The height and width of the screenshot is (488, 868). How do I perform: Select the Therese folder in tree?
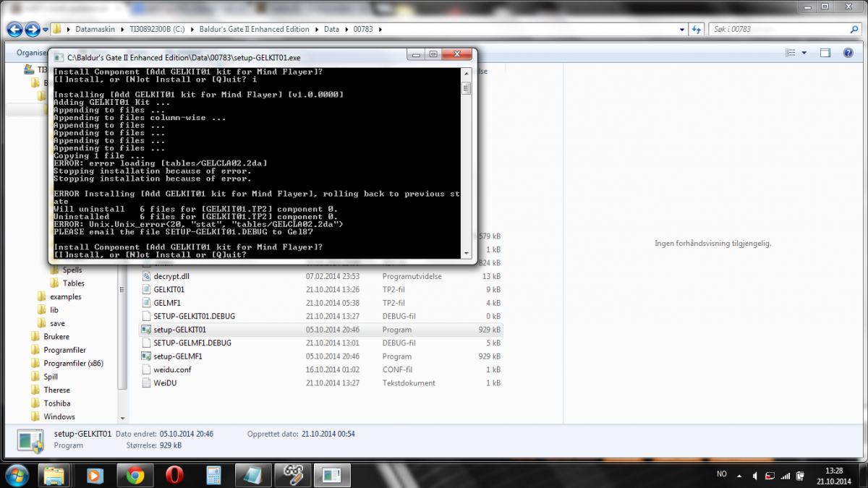(56, 390)
